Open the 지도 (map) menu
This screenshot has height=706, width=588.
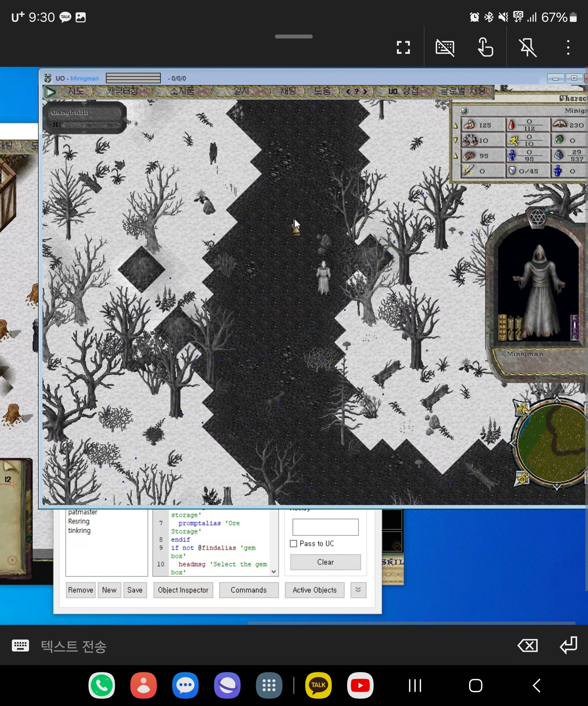coord(76,91)
